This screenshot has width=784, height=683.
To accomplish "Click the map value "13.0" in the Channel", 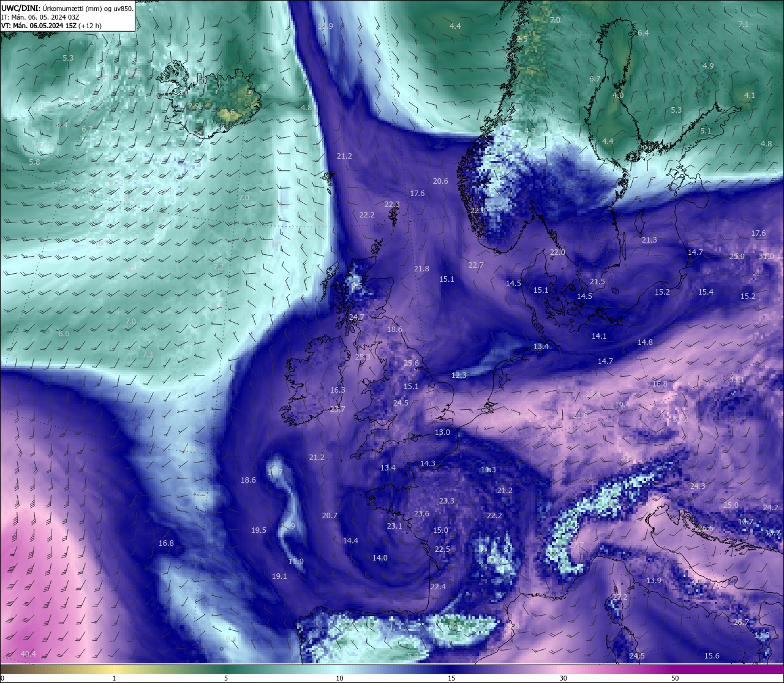I will coord(442,432).
